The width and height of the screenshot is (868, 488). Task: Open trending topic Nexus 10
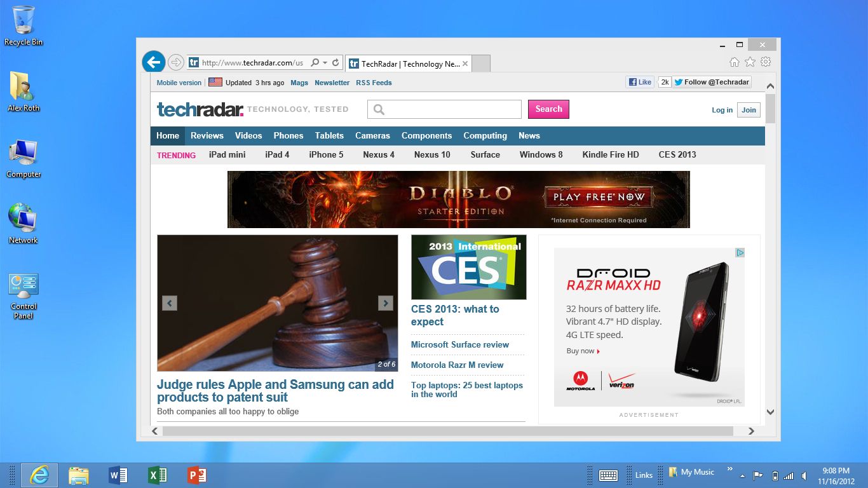pyautogui.click(x=432, y=154)
